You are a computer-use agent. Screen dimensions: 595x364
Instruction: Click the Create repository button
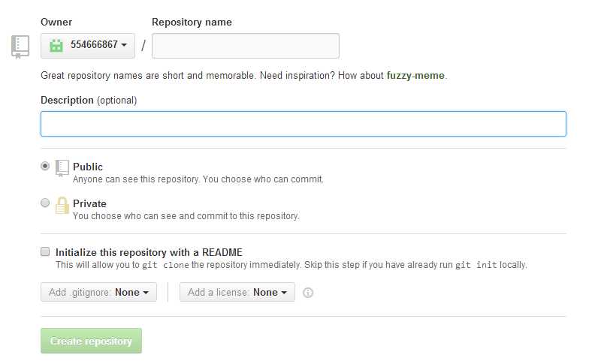(x=91, y=341)
